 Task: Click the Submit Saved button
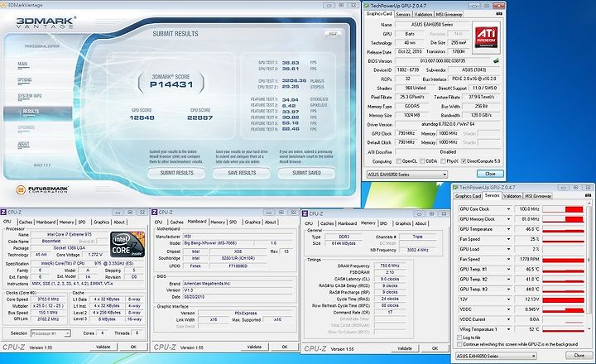click(307, 173)
